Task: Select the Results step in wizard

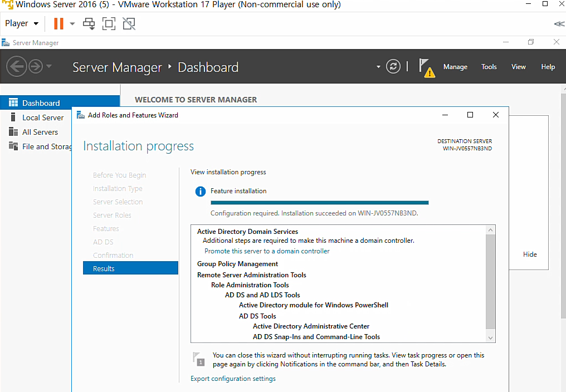Action: tap(131, 268)
